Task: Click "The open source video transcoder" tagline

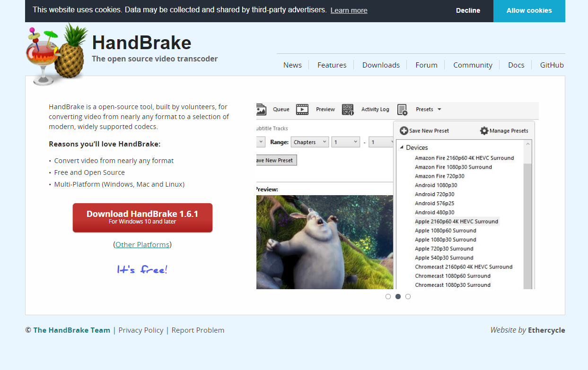Action: (155, 59)
